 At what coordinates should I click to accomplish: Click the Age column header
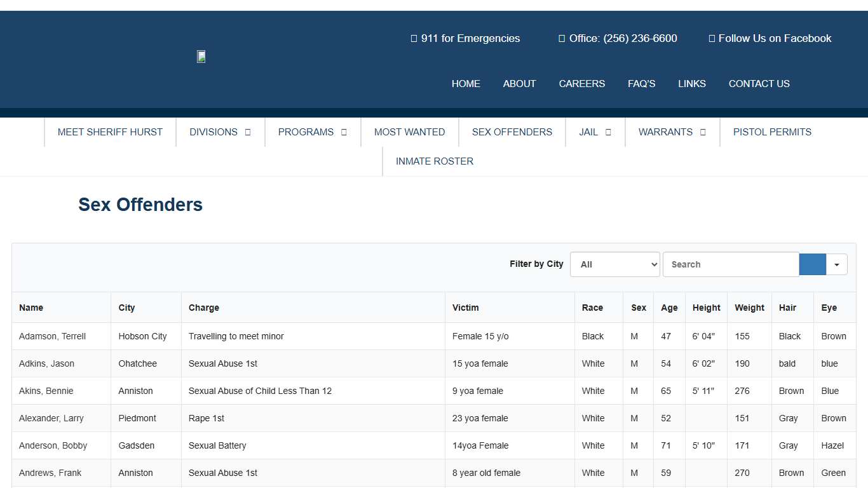point(668,308)
